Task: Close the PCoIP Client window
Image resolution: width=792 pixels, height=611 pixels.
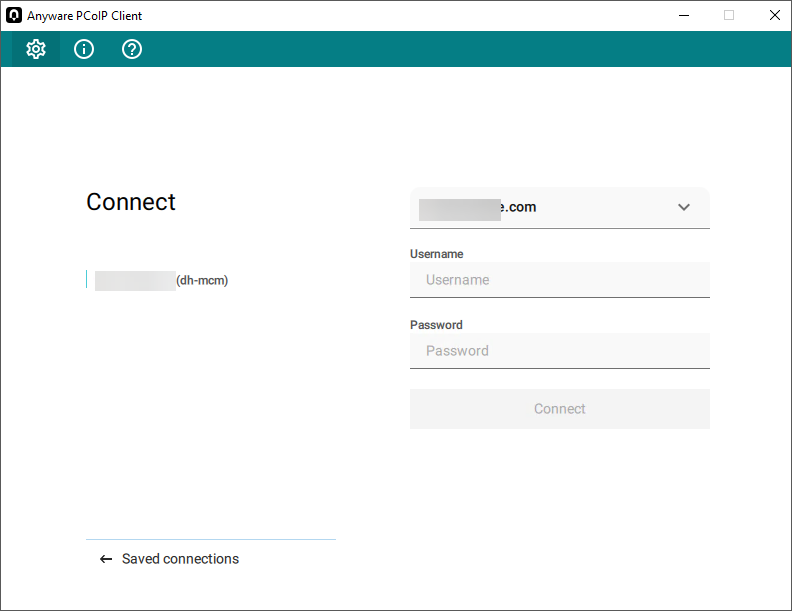Action: [774, 15]
